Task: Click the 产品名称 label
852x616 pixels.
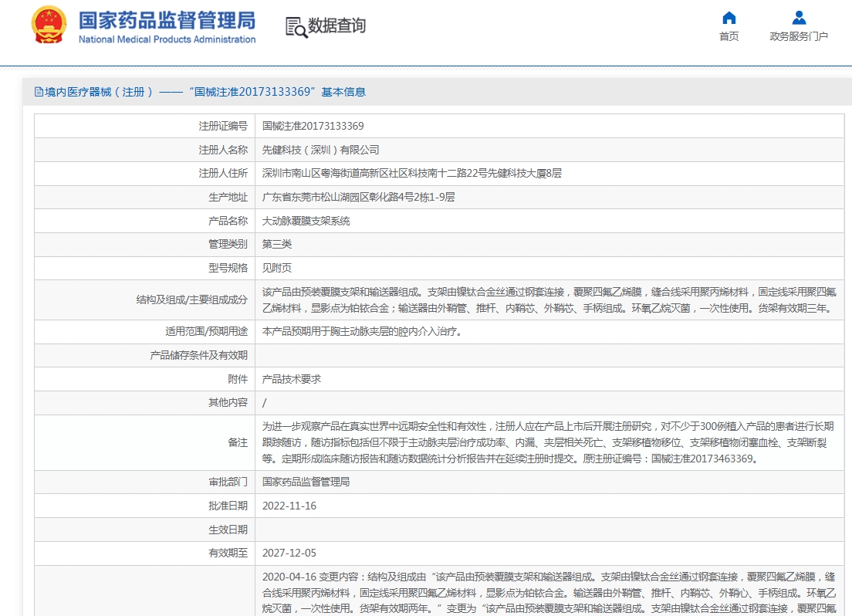Action: click(x=228, y=221)
